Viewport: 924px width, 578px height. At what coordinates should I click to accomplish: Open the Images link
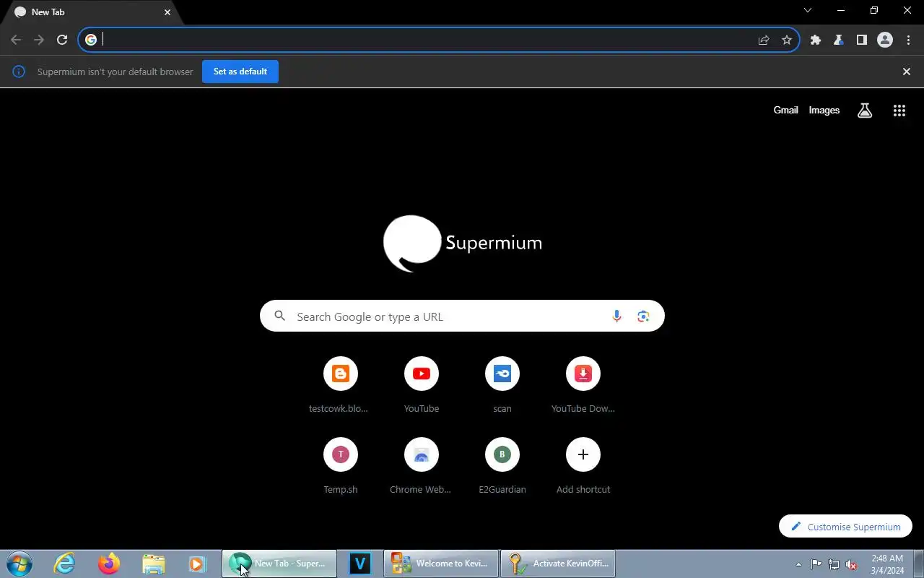tap(824, 111)
